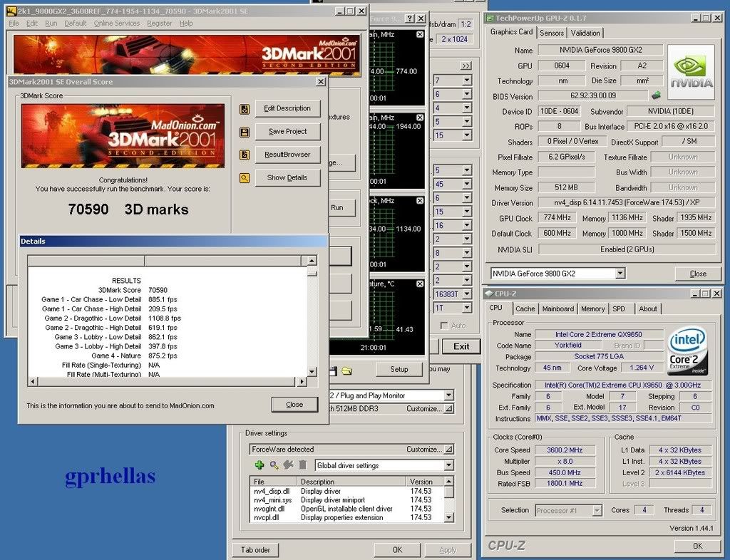
Task: Click the yellow folder icon beside Setup
Action: [346, 370]
